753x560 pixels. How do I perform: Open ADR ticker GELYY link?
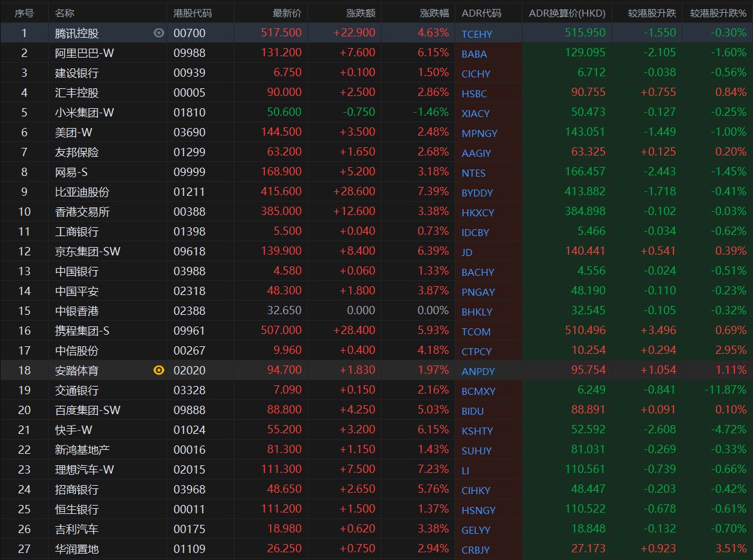476,531
